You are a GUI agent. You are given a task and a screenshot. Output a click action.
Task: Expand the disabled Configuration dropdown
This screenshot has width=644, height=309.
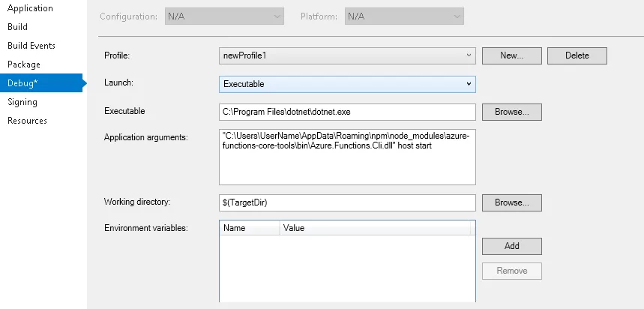pos(224,16)
